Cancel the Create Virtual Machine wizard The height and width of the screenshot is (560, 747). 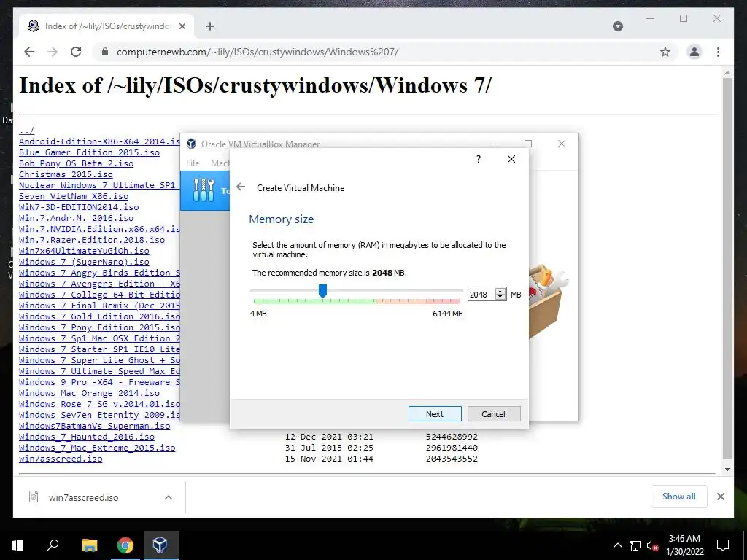[x=494, y=414]
